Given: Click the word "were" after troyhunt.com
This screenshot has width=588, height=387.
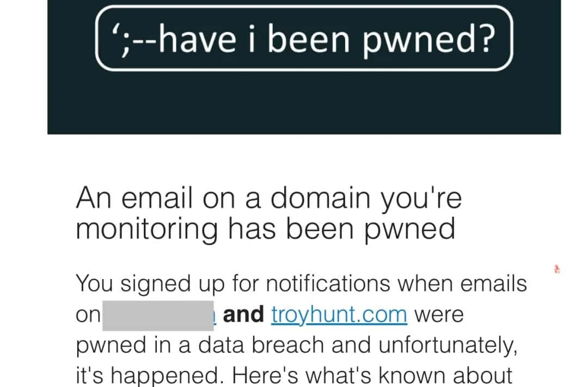Looking at the screenshot, I should coord(439,315).
